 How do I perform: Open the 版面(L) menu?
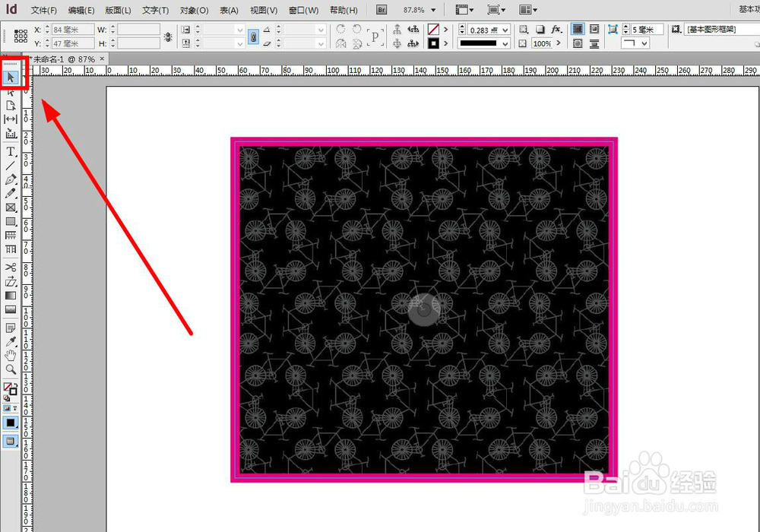[119, 10]
